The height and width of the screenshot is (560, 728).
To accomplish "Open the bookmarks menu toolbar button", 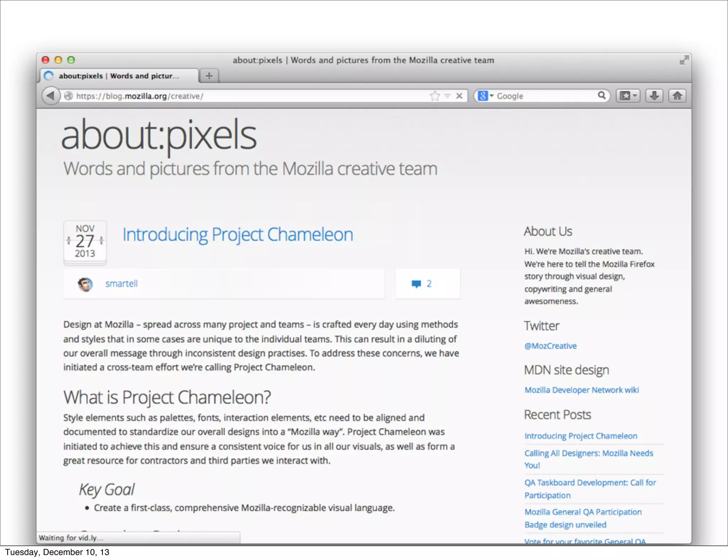I will click(x=628, y=96).
